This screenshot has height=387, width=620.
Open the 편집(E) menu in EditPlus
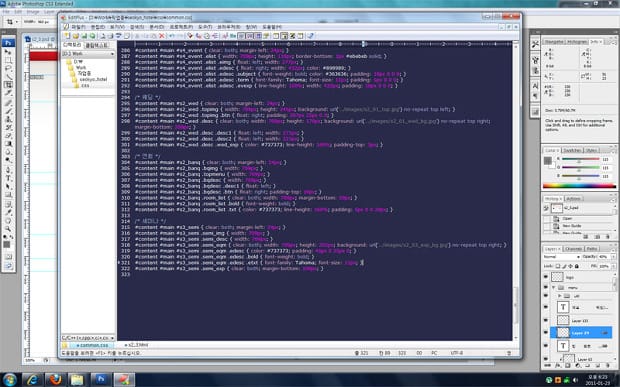coord(98,26)
